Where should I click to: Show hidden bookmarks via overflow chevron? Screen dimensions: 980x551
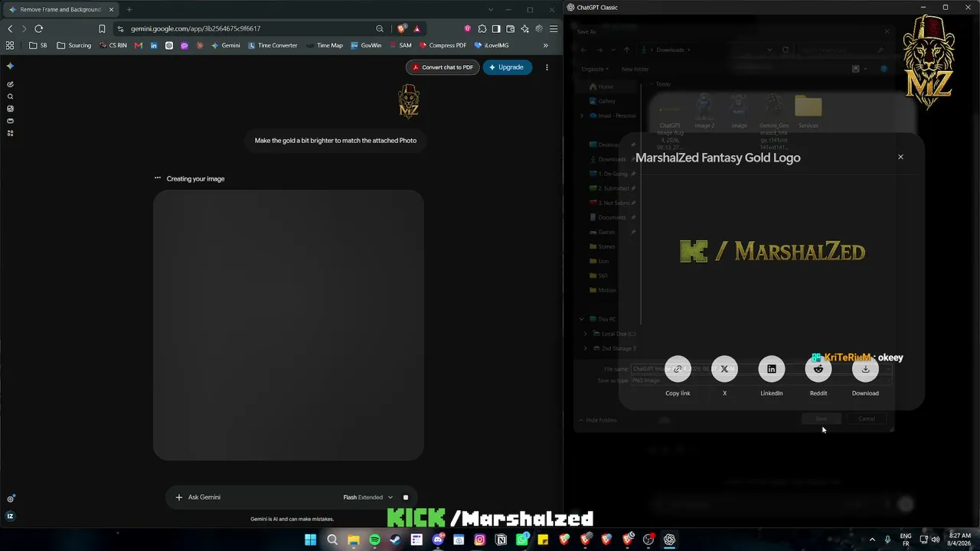coord(546,45)
